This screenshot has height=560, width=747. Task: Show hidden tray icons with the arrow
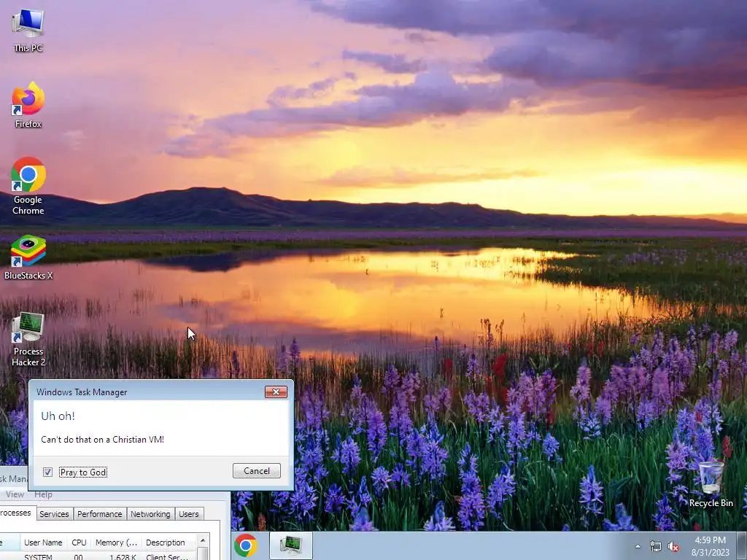pyautogui.click(x=638, y=547)
